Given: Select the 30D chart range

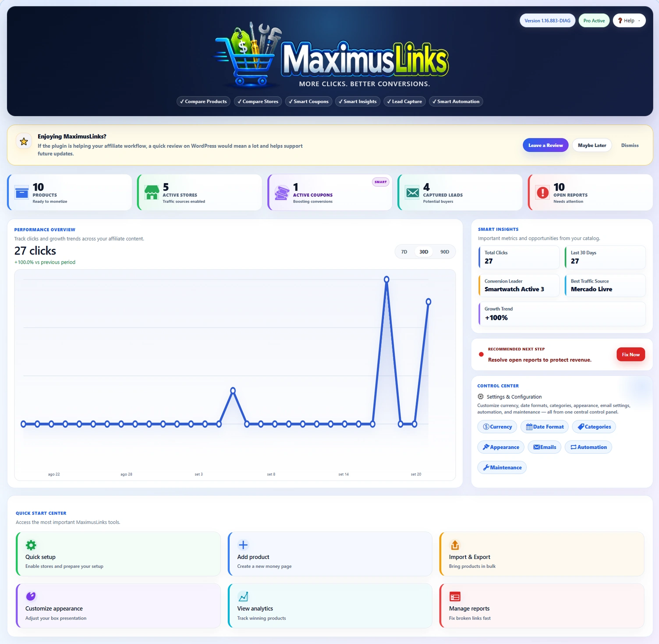Looking at the screenshot, I should tap(424, 252).
